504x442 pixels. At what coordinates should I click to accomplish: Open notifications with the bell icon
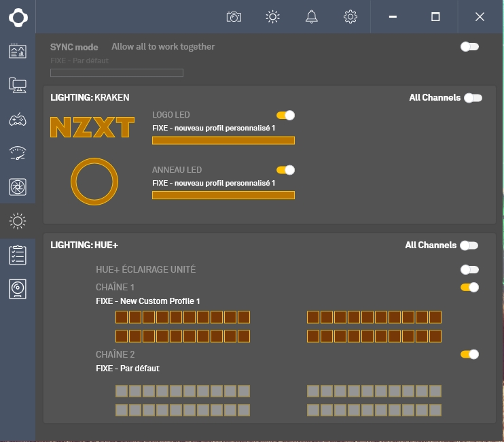pyautogui.click(x=312, y=17)
